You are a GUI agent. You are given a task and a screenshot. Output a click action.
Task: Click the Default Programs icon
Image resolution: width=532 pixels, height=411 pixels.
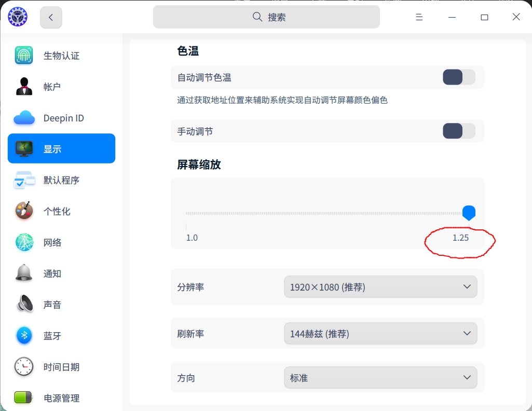click(x=24, y=180)
